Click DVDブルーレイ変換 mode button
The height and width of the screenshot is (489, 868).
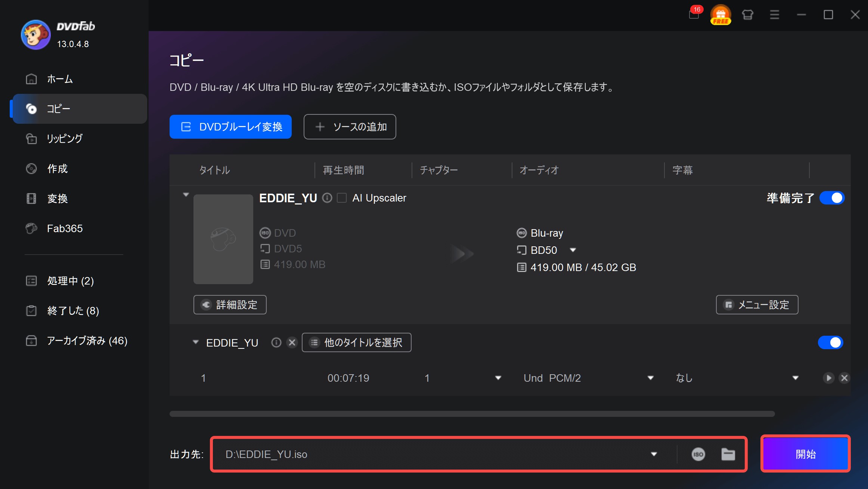pyautogui.click(x=230, y=127)
